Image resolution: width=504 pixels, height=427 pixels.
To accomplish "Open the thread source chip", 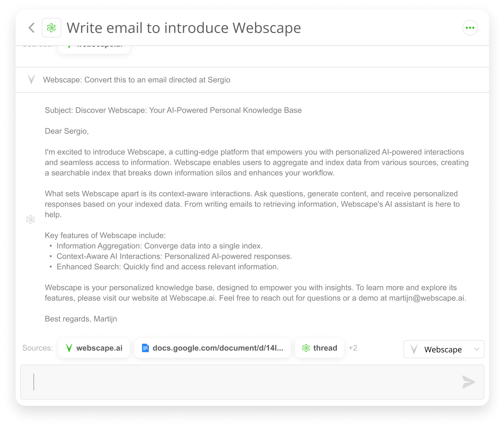I will [x=319, y=348].
